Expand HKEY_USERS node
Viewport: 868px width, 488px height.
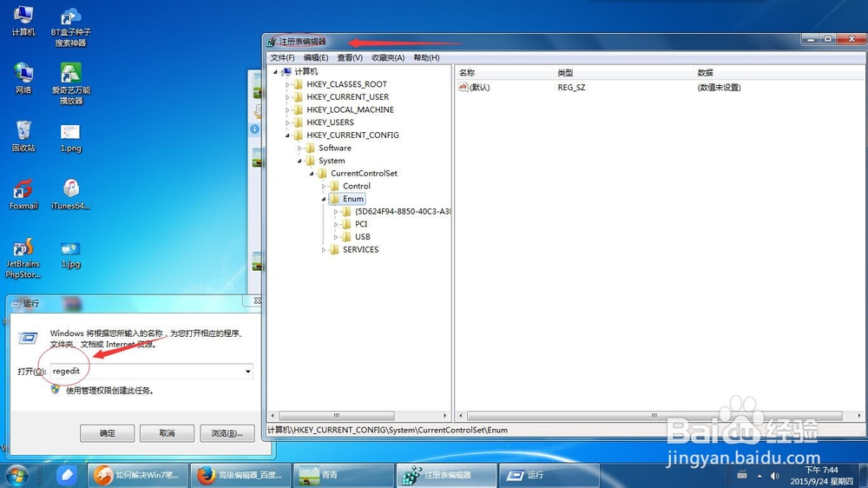(287, 123)
